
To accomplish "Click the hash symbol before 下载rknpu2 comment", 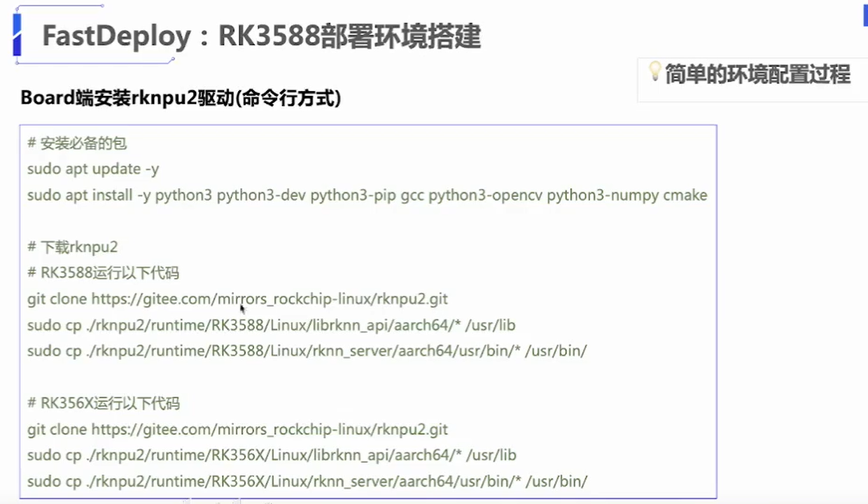I will (x=30, y=246).
